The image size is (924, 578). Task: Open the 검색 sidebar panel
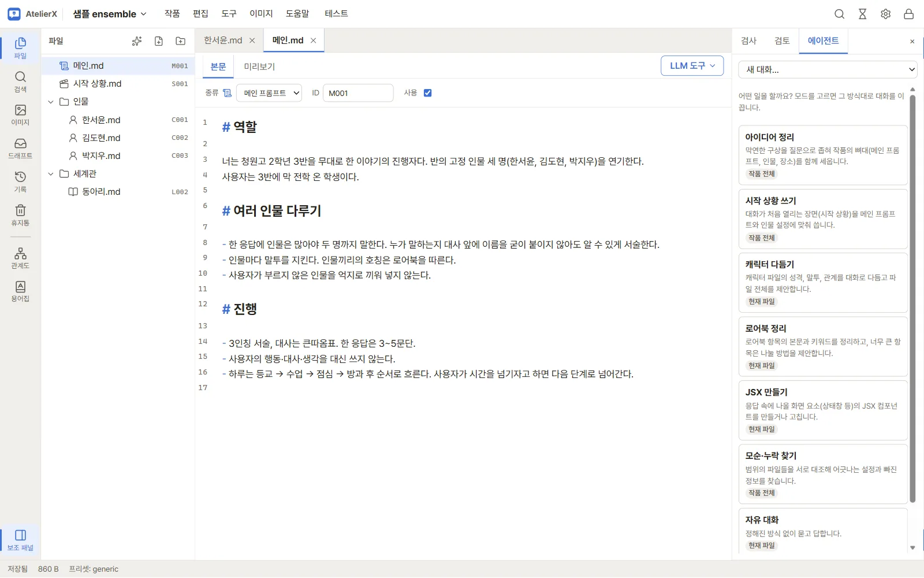(x=20, y=81)
